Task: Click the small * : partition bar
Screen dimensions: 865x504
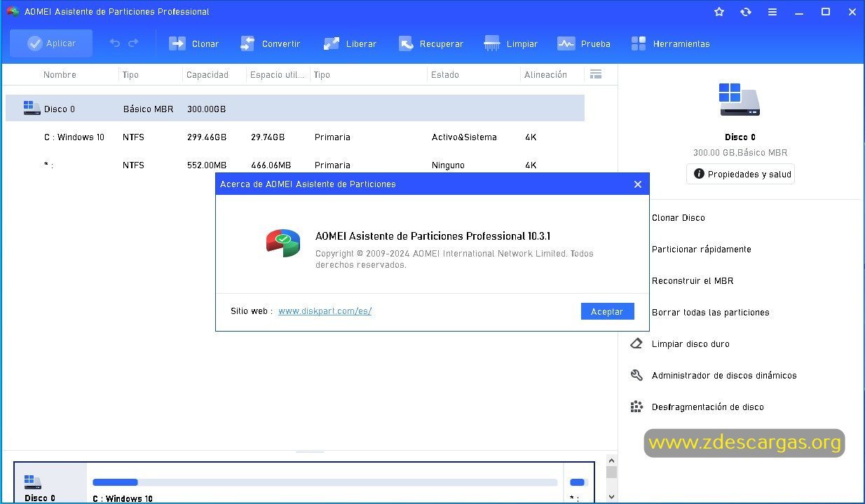Action: (578, 482)
